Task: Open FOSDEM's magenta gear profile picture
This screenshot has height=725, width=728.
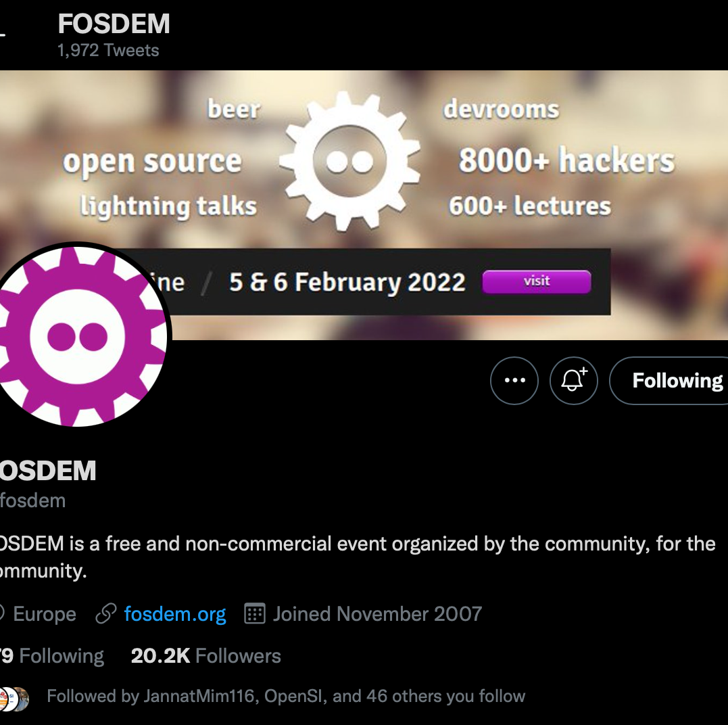Action: pyautogui.click(x=81, y=335)
